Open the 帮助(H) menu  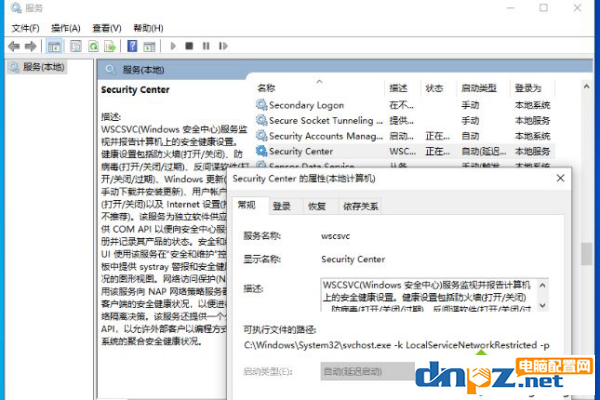(148, 28)
